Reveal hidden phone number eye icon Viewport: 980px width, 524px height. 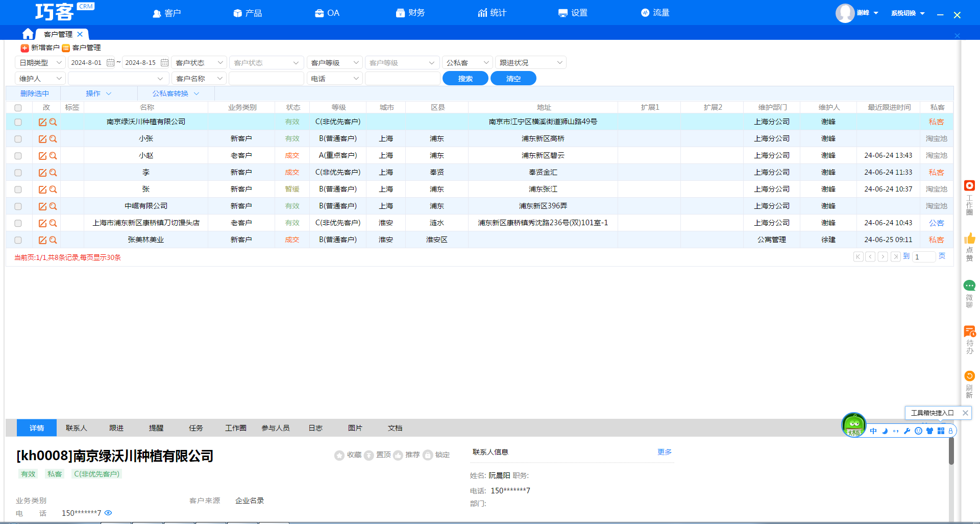pos(108,513)
